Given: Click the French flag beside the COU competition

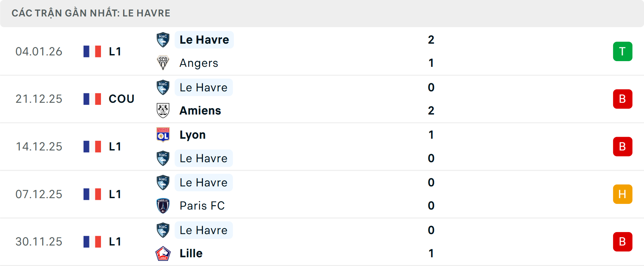Looking at the screenshot, I should pos(92,99).
